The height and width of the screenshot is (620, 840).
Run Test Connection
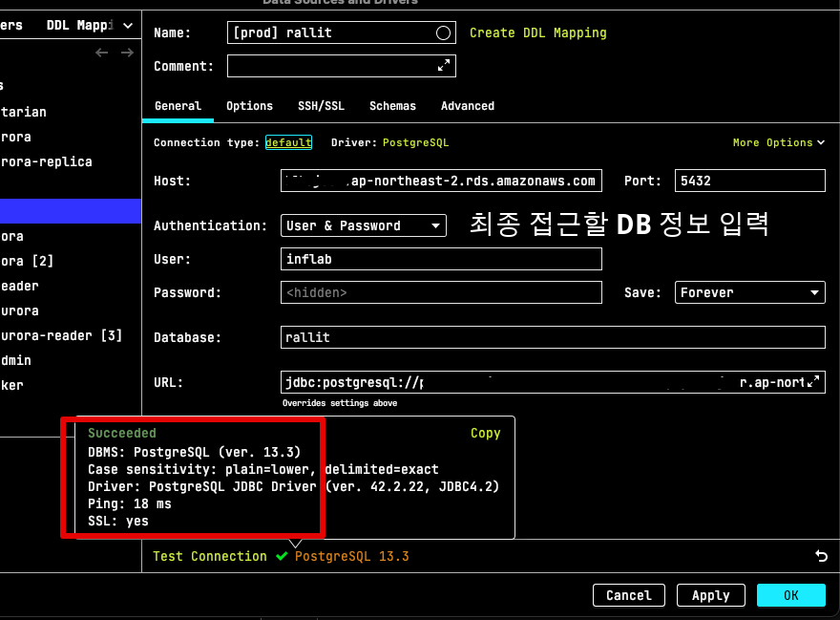[x=209, y=556]
